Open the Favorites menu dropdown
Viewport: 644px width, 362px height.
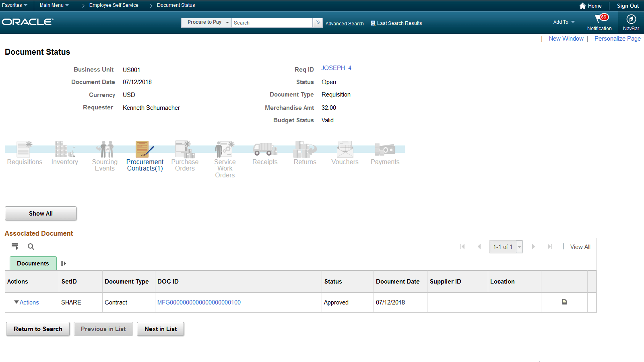coord(14,5)
